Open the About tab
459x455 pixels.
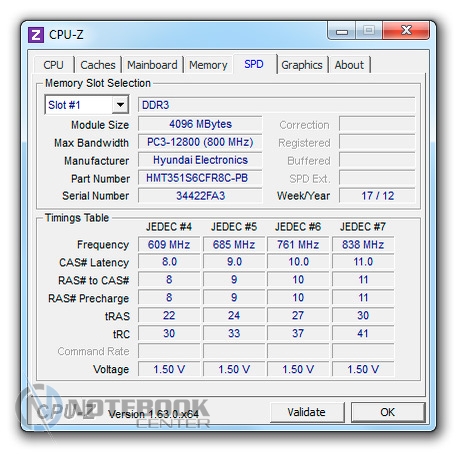point(349,65)
